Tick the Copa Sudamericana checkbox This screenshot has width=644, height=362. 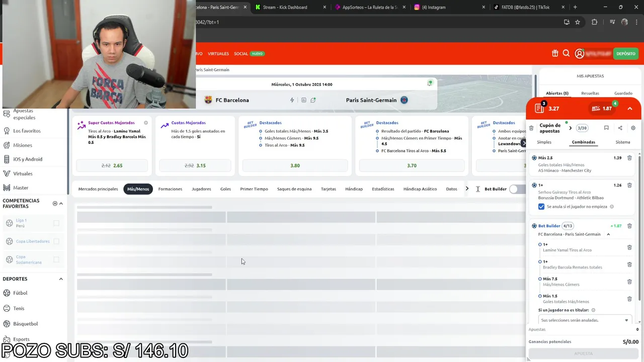56,259
